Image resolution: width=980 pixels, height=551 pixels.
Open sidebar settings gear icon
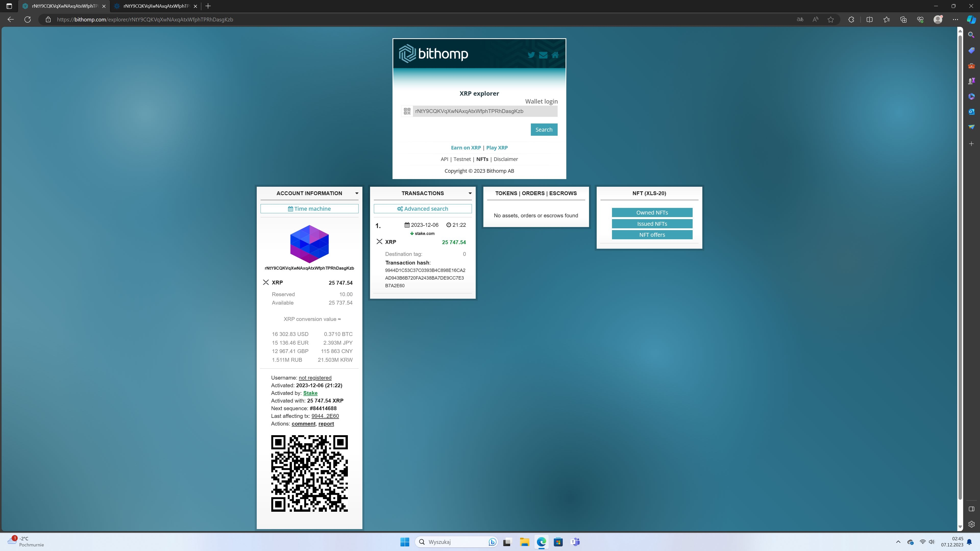(x=971, y=524)
